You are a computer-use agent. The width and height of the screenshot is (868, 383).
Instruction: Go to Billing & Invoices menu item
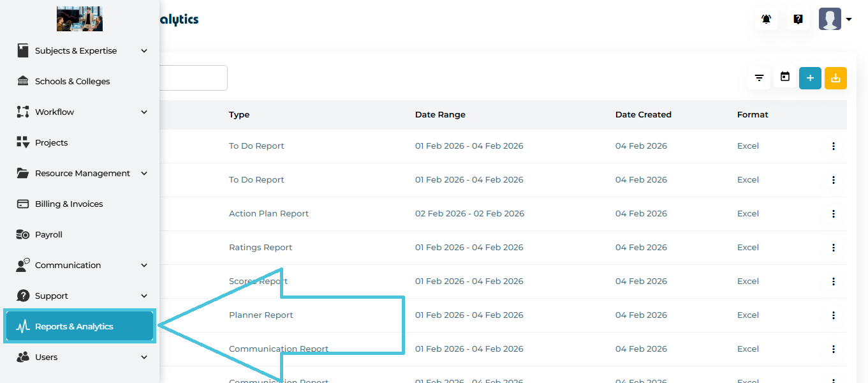[x=69, y=204]
